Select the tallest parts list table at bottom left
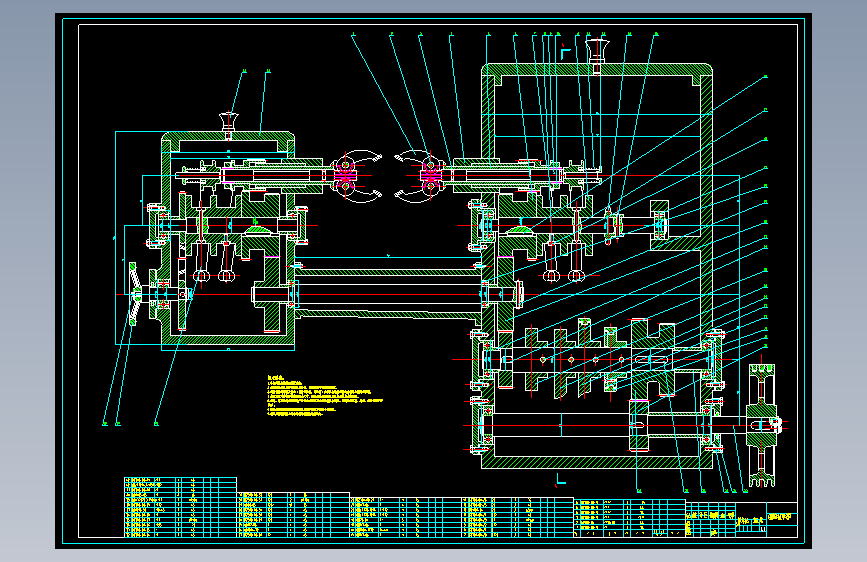 pos(180,507)
